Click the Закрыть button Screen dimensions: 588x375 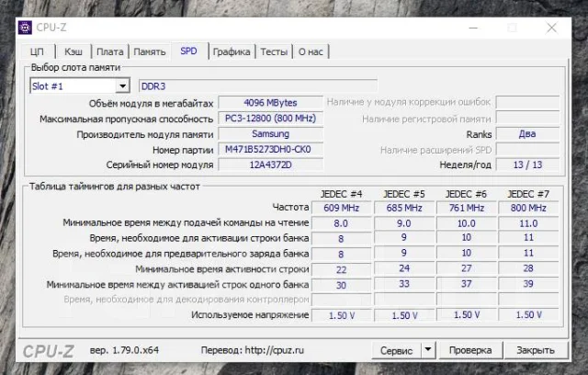pos(536,350)
